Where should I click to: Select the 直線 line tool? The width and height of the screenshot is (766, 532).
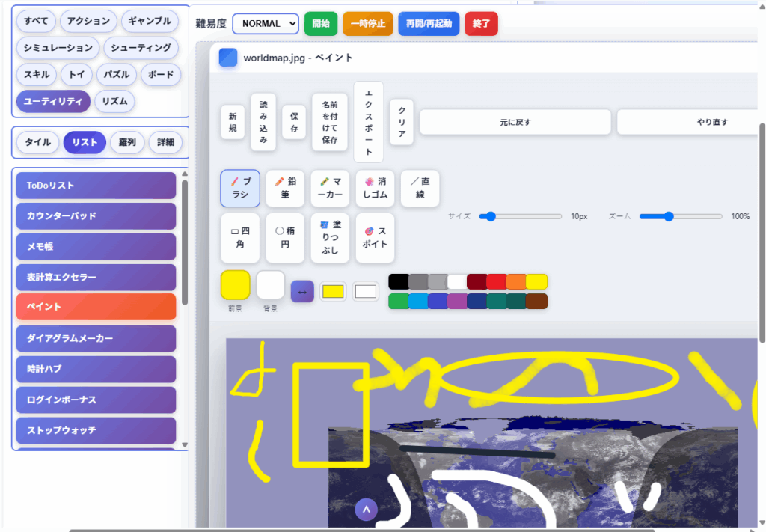point(420,188)
